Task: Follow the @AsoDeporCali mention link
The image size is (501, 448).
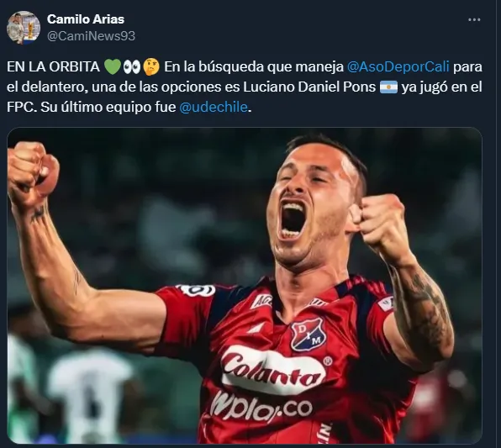Action: pos(398,67)
